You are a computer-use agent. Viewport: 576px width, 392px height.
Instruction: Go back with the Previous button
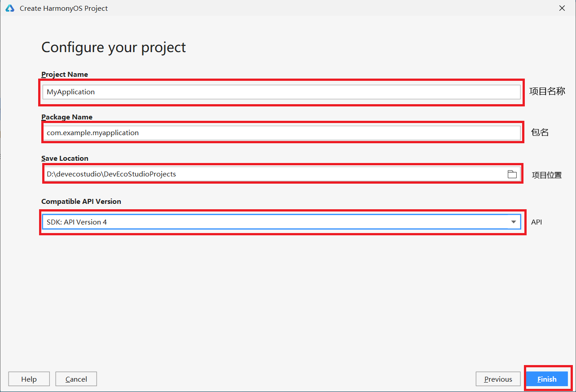coord(498,379)
